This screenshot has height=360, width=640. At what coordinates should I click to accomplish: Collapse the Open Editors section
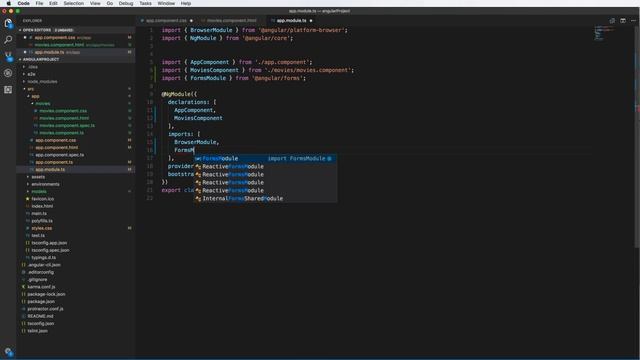tap(20, 30)
